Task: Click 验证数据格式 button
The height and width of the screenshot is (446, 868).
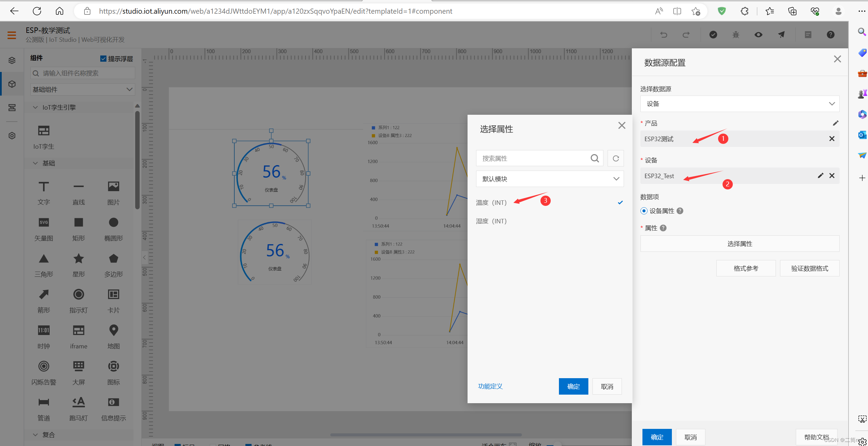Action: tap(809, 268)
